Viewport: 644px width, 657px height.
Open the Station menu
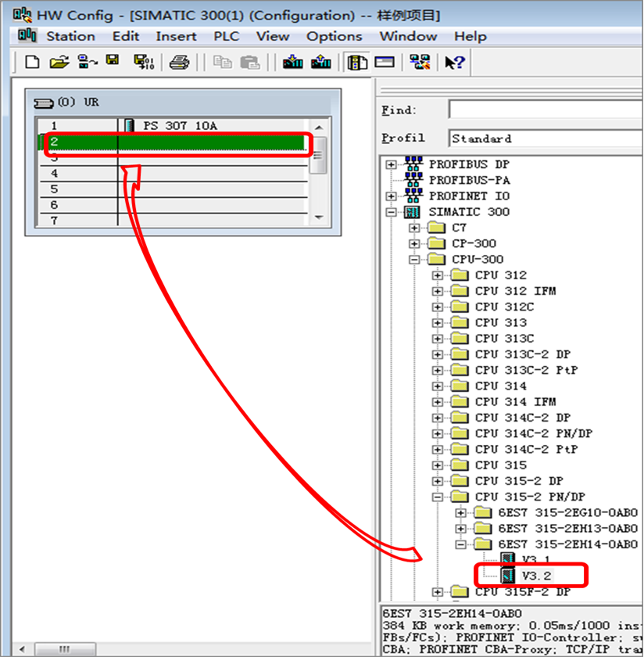(70, 37)
